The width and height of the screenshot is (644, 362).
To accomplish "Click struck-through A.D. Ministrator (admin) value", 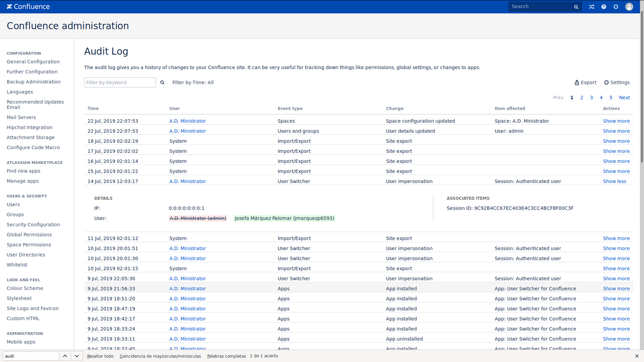I will (198, 218).
